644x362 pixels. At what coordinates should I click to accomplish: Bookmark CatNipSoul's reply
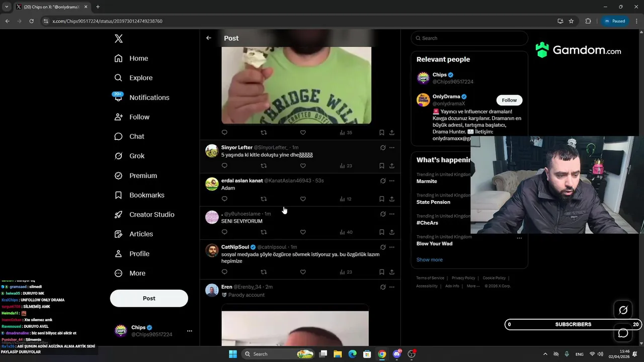pyautogui.click(x=381, y=272)
